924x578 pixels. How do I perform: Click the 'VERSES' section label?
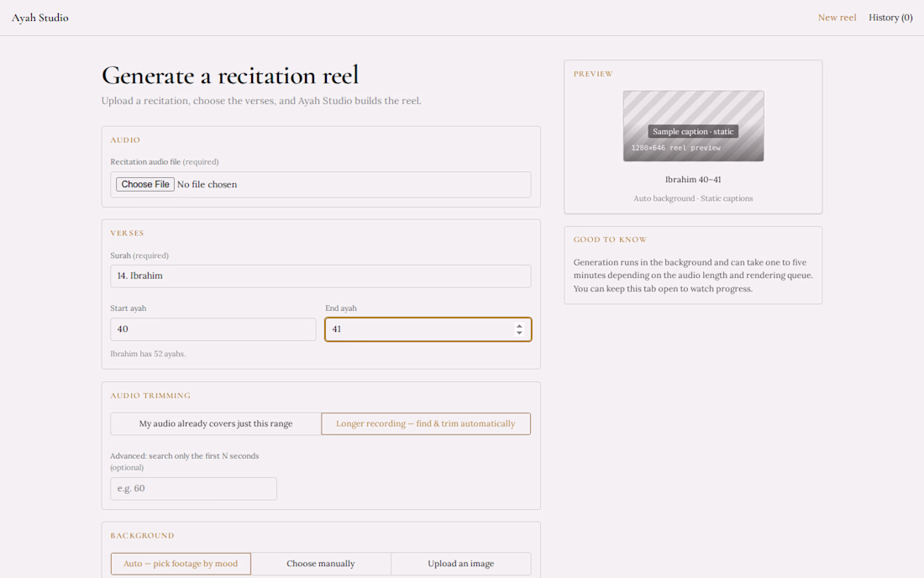tap(128, 233)
